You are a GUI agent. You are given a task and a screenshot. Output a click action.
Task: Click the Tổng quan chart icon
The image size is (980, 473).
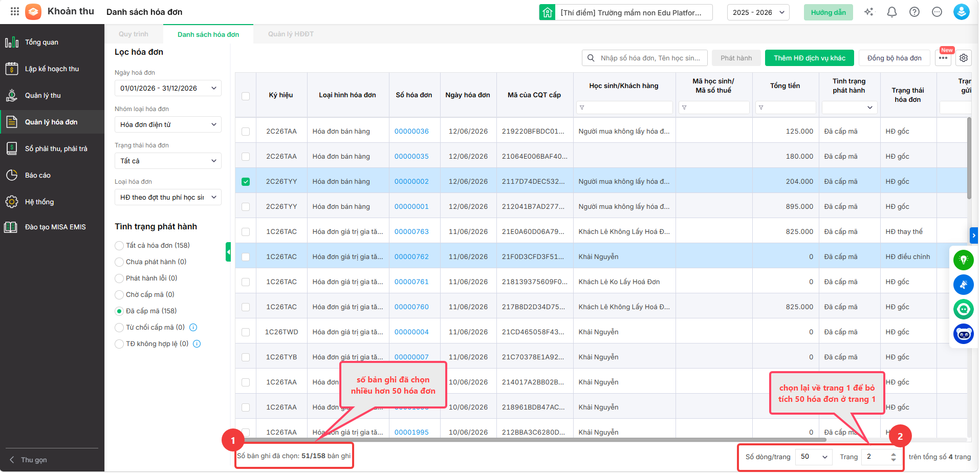12,42
